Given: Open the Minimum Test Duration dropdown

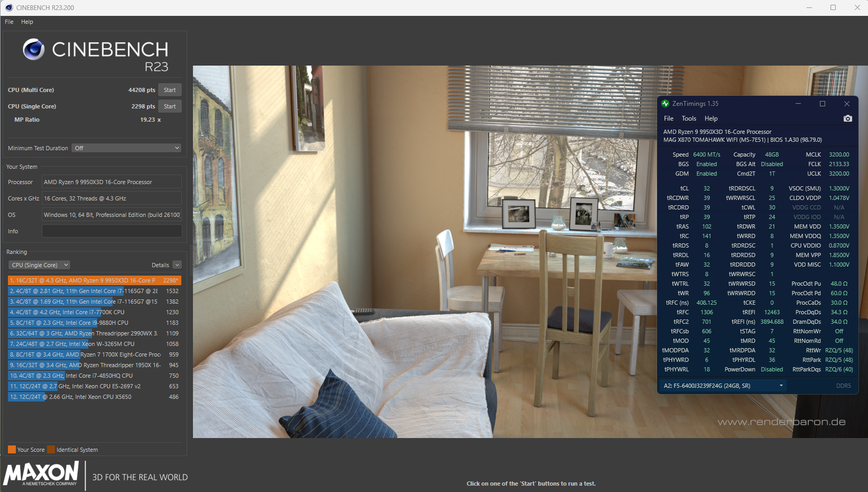Looking at the screenshot, I should 127,148.
